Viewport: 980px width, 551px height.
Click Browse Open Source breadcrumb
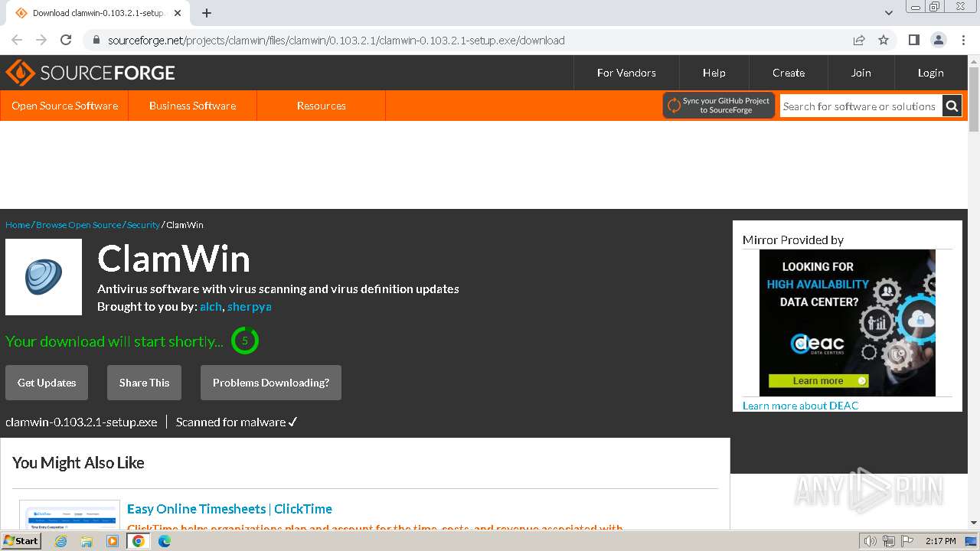point(78,225)
